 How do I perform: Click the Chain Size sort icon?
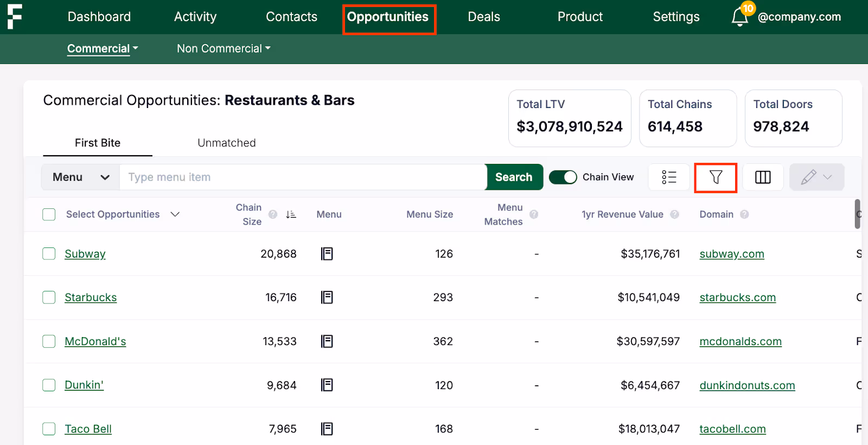(x=291, y=214)
